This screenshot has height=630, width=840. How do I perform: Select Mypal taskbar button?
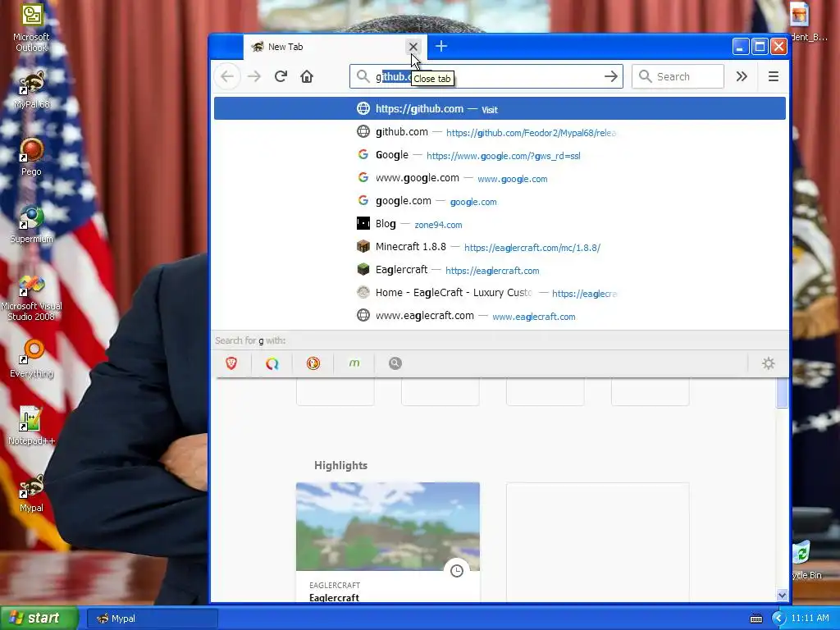coord(152,619)
